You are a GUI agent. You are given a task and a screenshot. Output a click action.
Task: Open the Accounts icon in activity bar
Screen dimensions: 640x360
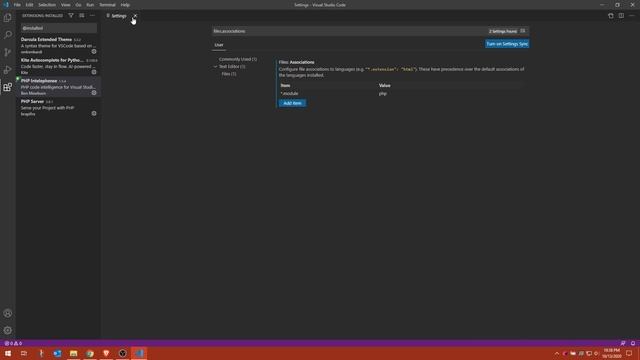8,313
